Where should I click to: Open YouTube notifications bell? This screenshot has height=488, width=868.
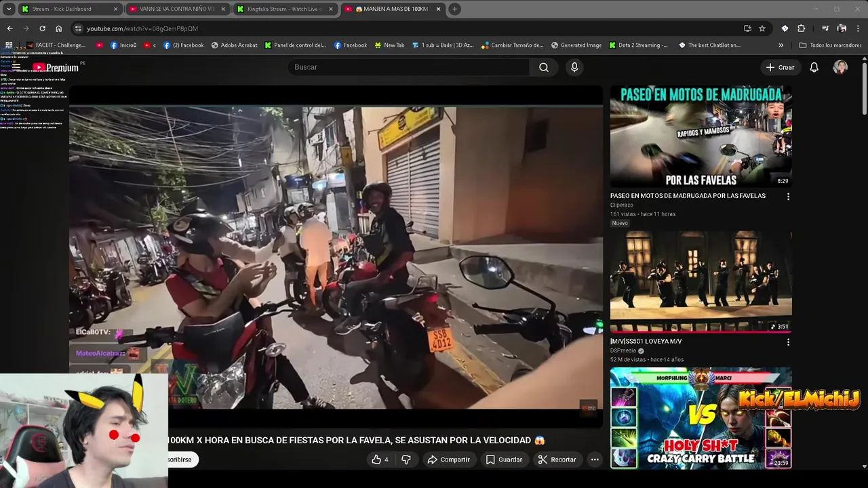tap(814, 67)
